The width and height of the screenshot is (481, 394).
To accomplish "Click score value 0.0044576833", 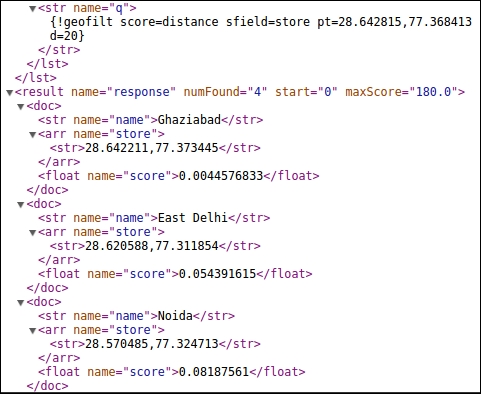I will coord(221,176).
